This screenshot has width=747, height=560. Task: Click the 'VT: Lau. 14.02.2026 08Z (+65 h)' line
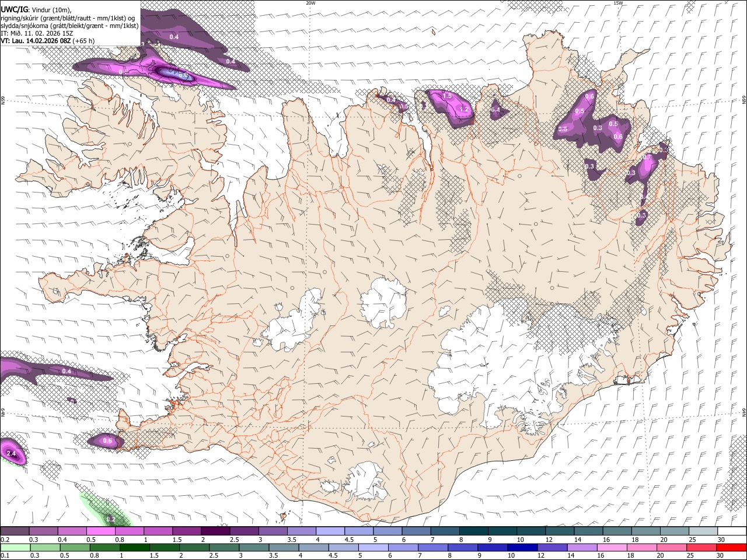[x=48, y=41]
